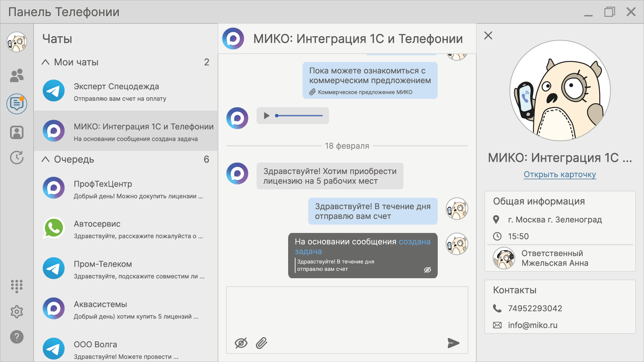Viewport: 644px width, 362px height.
Task: Open the contacts people icon in sidebar
Action: click(x=17, y=76)
